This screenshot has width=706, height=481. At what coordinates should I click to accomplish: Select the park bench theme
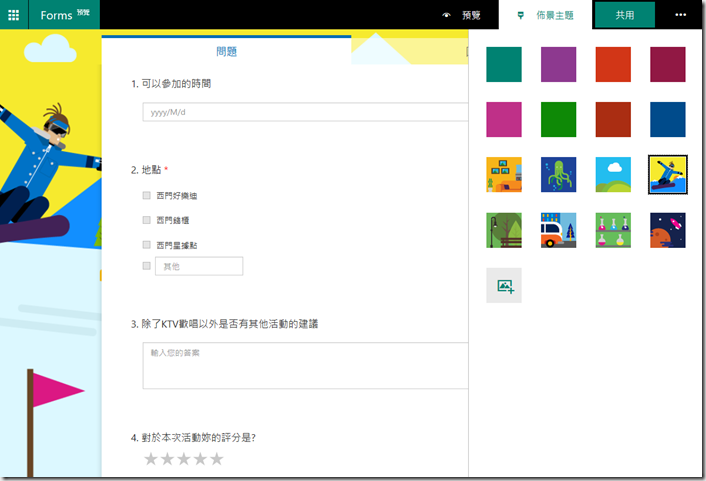(504, 230)
